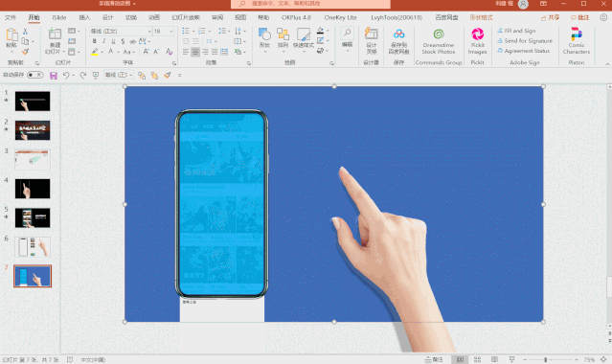Switch to Reading view in status bar
612x364 pixels.
click(x=494, y=359)
